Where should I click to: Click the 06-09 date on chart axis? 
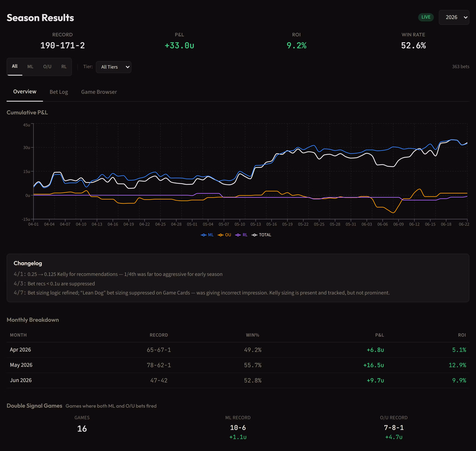(398, 224)
